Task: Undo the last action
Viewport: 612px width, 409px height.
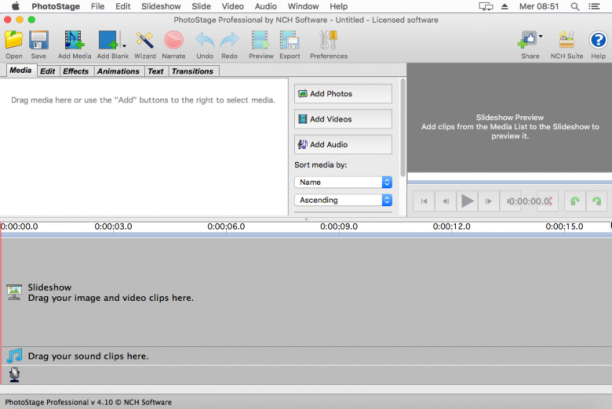Action: point(205,44)
